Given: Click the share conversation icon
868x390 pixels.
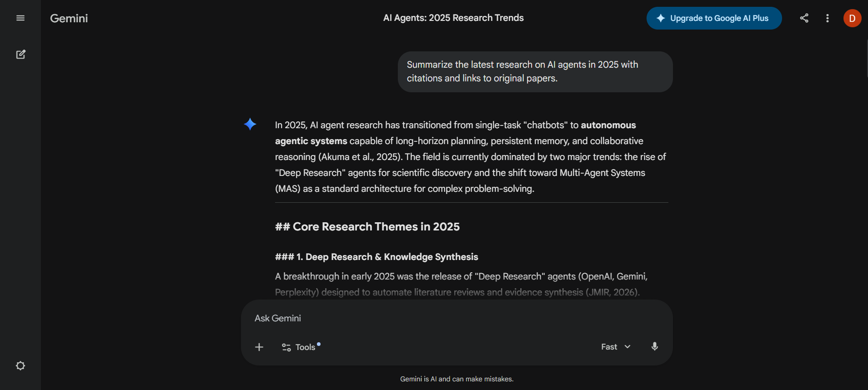Looking at the screenshot, I should [x=804, y=18].
